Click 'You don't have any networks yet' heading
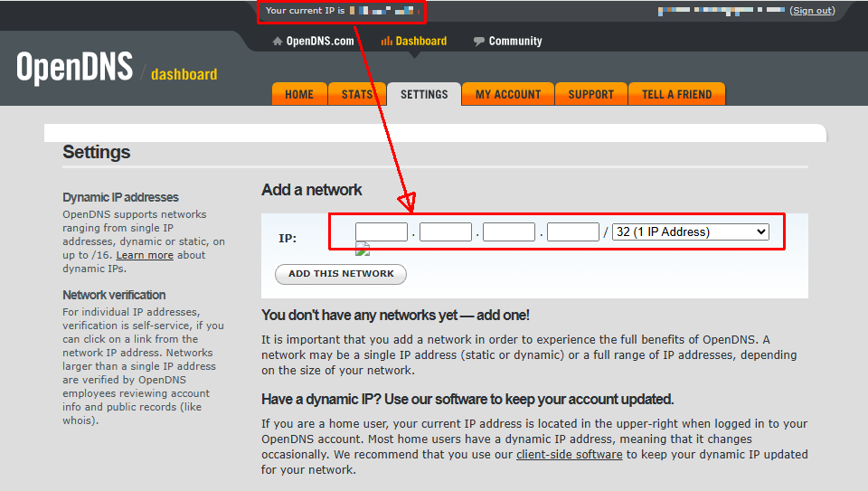Screen dimensions: 868x491 coord(395,315)
